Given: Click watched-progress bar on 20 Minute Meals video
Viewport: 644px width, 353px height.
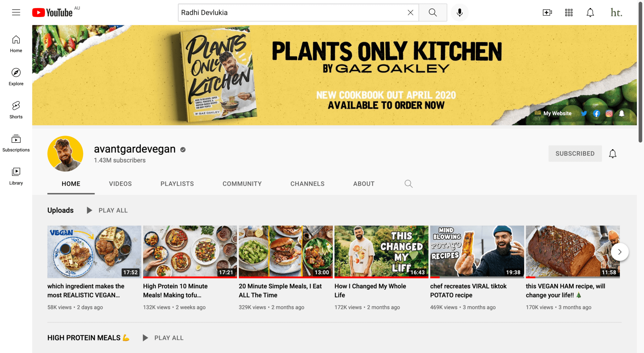Looking at the screenshot, I should tap(286, 277).
